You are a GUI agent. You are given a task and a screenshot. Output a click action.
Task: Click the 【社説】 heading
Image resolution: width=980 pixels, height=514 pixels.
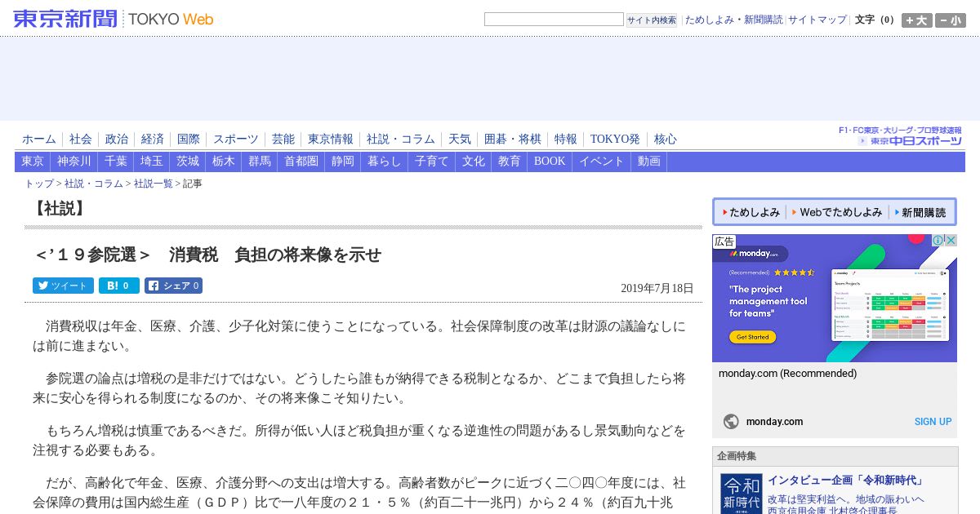pos(59,209)
